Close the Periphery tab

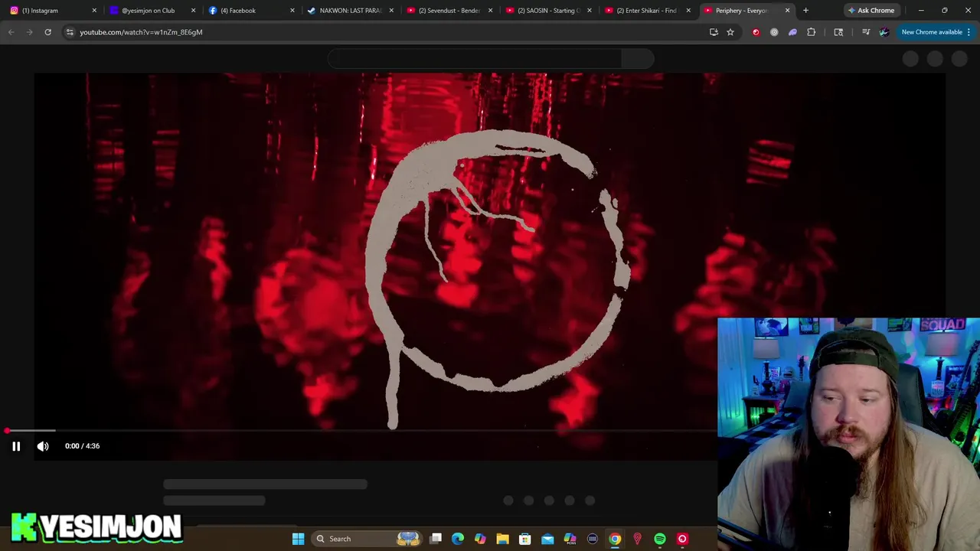pos(787,11)
